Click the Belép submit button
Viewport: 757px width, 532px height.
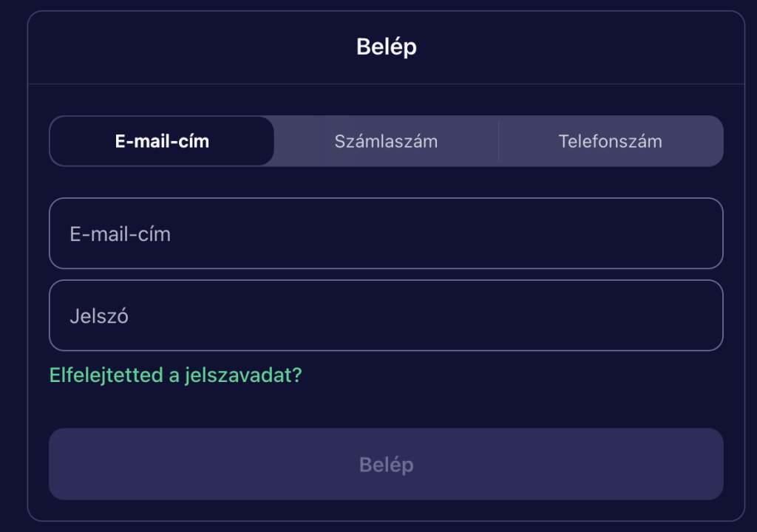pos(386,464)
